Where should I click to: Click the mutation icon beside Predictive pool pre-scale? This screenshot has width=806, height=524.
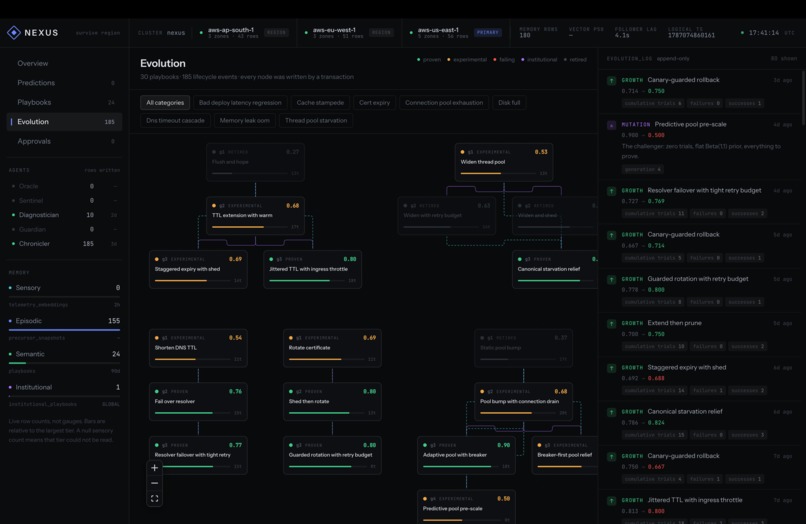[x=612, y=125]
